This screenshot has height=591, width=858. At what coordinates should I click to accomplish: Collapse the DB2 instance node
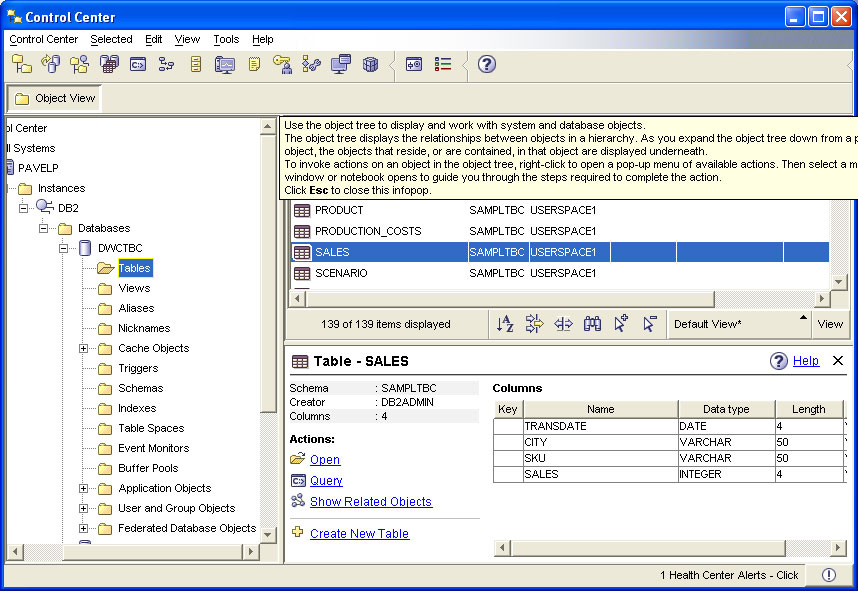point(23,208)
